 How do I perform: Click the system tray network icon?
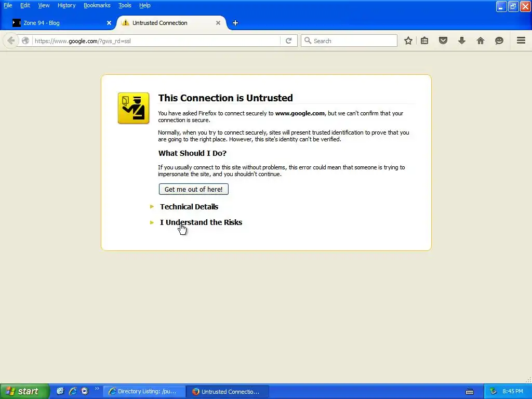(493, 391)
